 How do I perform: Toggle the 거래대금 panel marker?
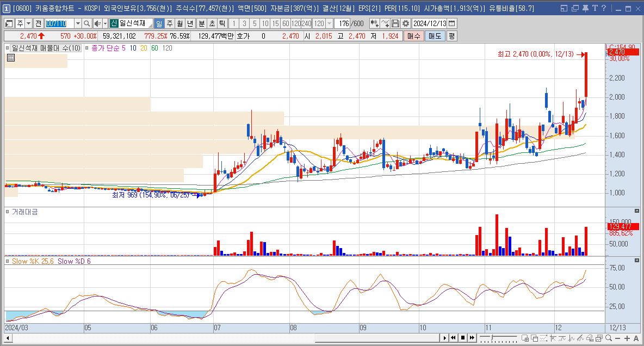[x=8, y=212]
